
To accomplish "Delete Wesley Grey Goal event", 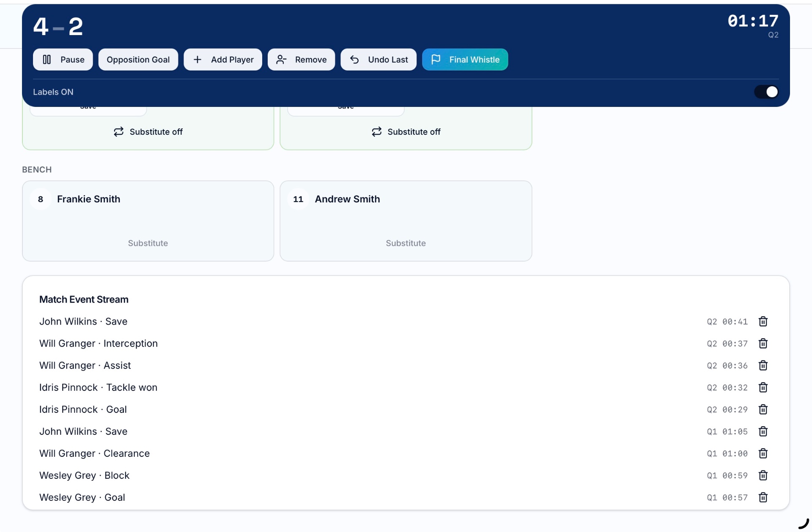I will pos(763,497).
